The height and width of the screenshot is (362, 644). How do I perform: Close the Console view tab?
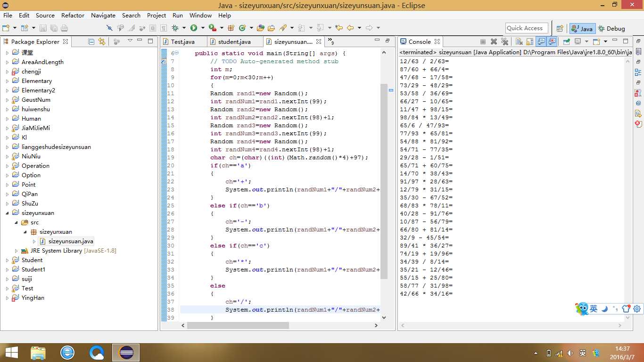coord(437,41)
